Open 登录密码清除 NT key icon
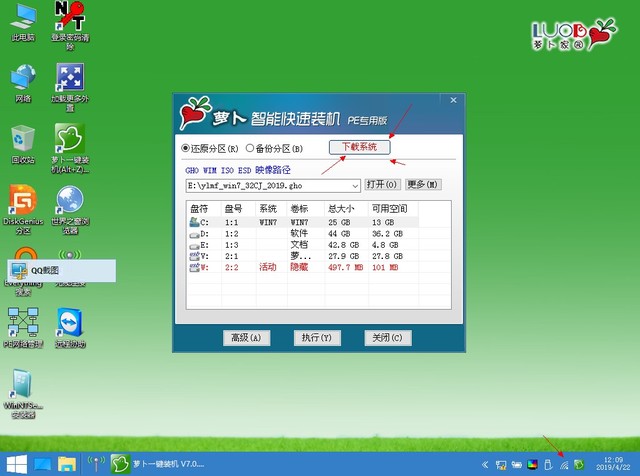The height and width of the screenshot is (476, 640). tap(70, 24)
